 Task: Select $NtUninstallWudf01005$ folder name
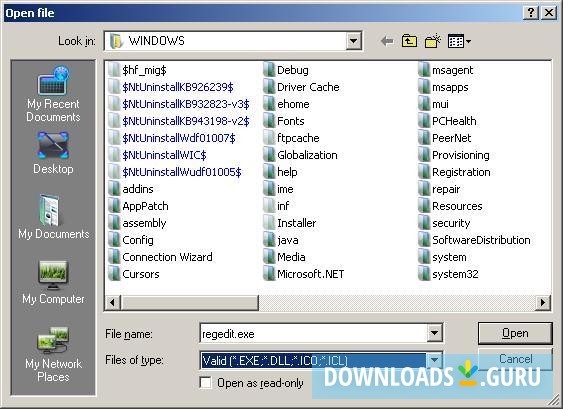pyautogui.click(x=182, y=172)
